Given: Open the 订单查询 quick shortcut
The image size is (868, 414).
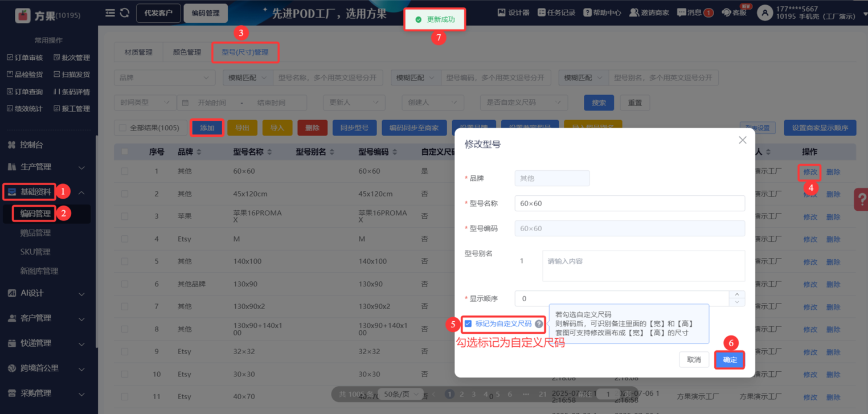Looking at the screenshot, I should [x=24, y=92].
